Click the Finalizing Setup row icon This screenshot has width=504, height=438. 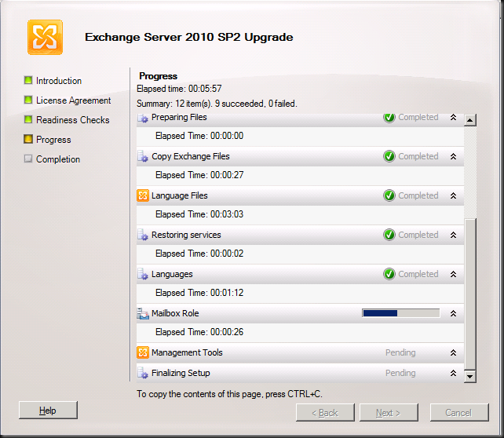[x=143, y=373]
